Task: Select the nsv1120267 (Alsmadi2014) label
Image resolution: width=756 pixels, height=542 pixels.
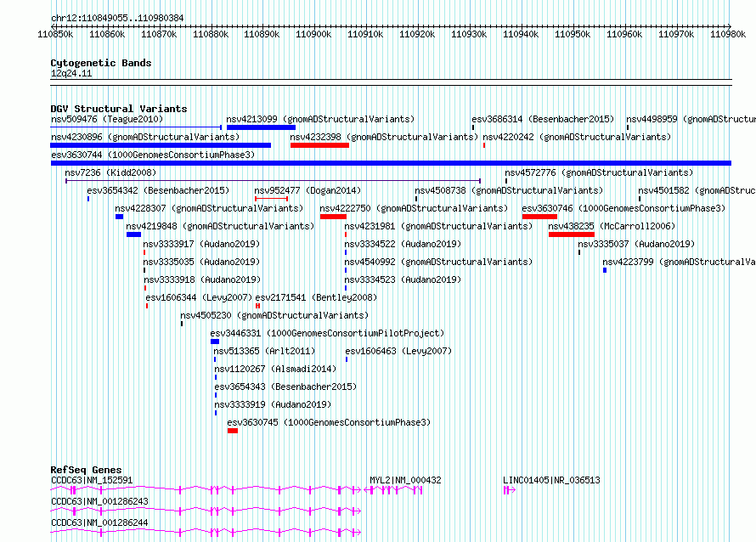Action: coord(275,369)
